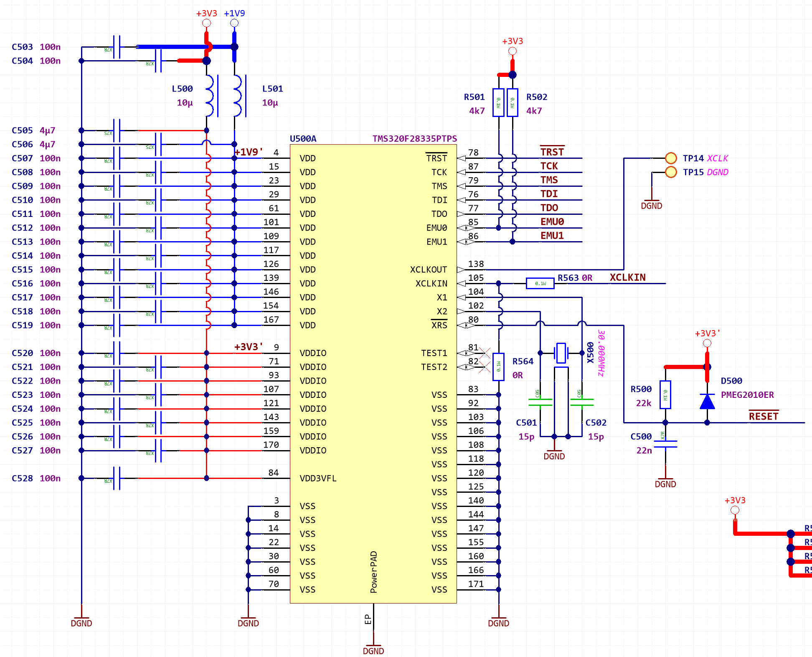Select the R500 22k resistor symbol
Image resolution: width=812 pixels, height=657 pixels.
[x=665, y=395]
